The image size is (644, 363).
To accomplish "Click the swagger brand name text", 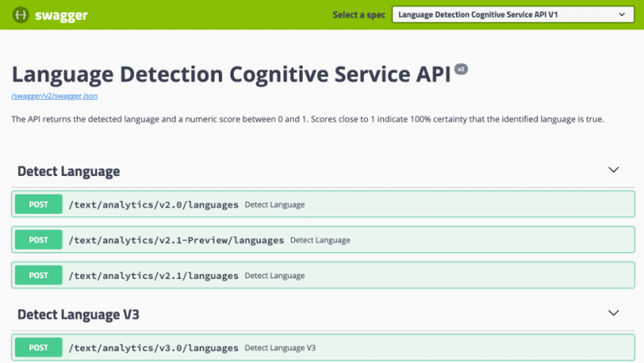I will (x=61, y=15).
